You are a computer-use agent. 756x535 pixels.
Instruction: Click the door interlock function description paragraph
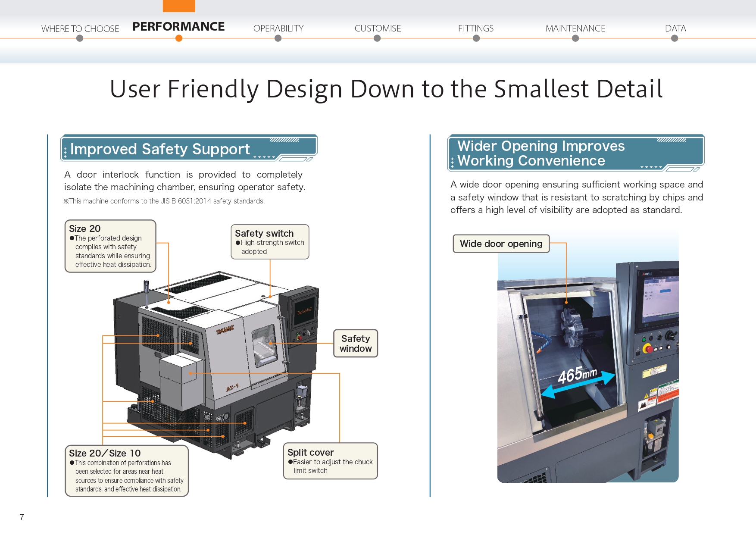[184, 181]
